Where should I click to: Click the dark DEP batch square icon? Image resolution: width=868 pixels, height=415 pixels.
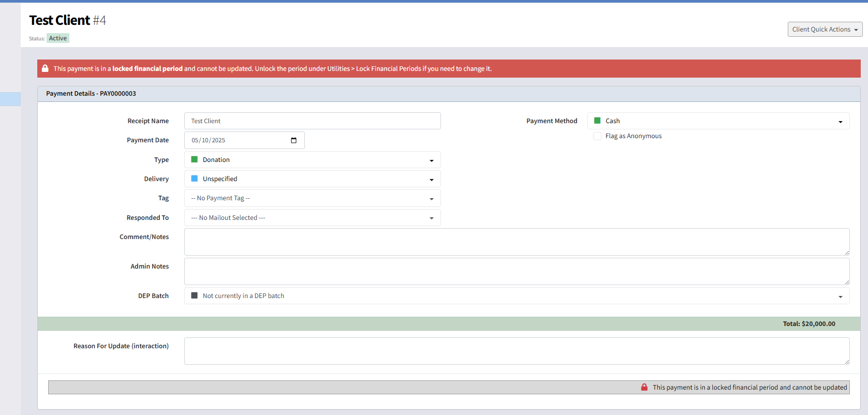(195, 295)
